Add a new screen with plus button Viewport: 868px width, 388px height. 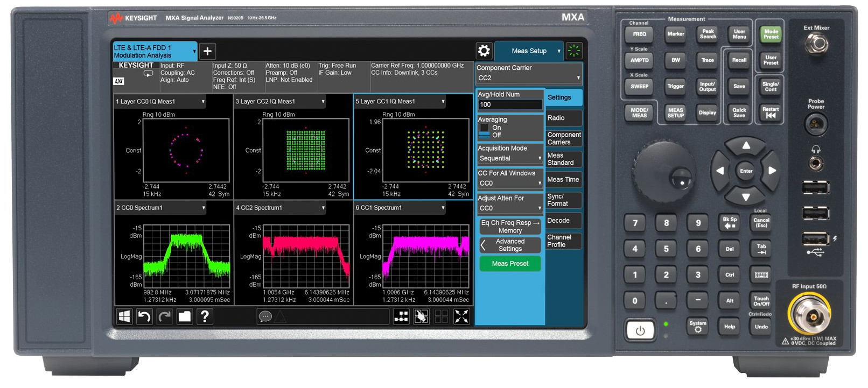207,51
